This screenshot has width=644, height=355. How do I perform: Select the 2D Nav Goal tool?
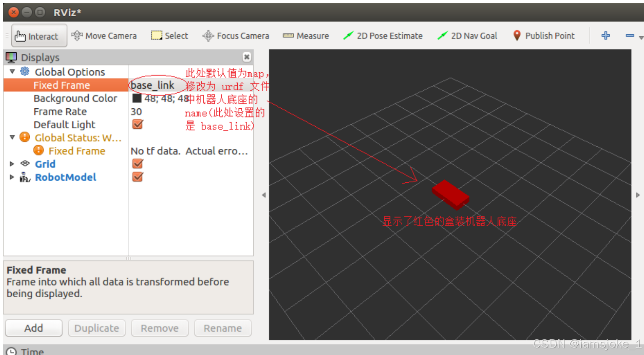[467, 36]
